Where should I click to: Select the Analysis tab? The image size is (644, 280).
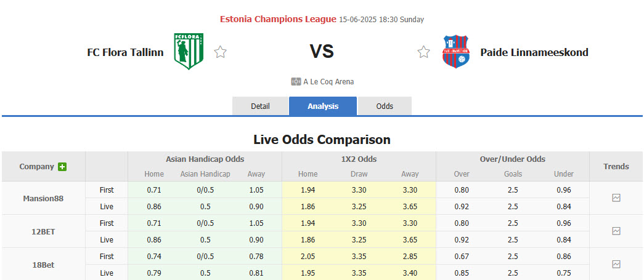[323, 106]
